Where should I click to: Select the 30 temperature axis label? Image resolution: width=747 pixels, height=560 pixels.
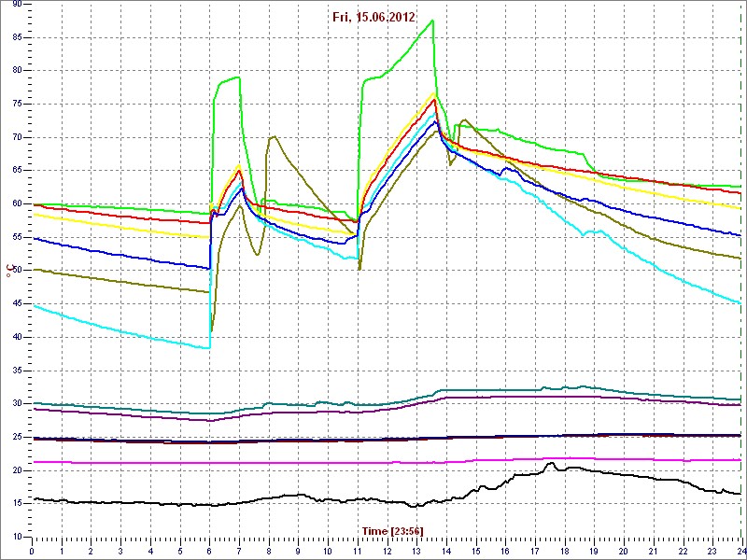pyautogui.click(x=17, y=404)
